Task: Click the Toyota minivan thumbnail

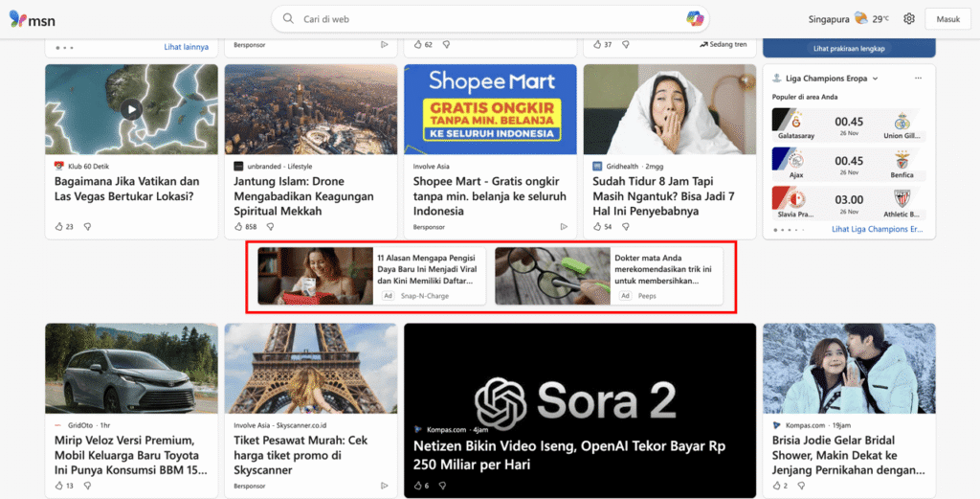Action: 131,369
